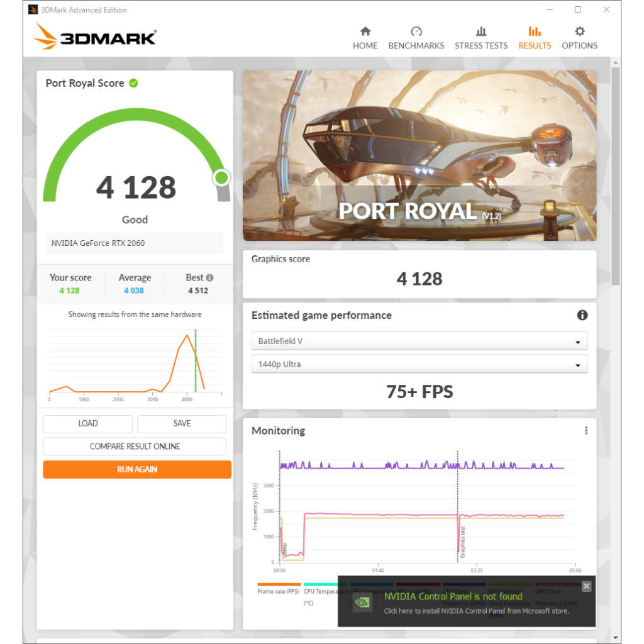
Task: Click the SAVE button
Action: 182,423
